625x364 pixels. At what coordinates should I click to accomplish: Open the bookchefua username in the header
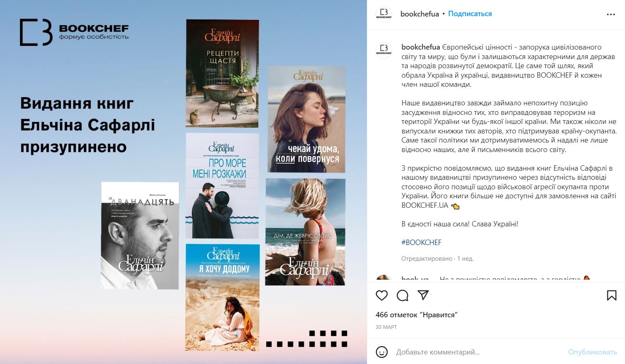(x=419, y=14)
